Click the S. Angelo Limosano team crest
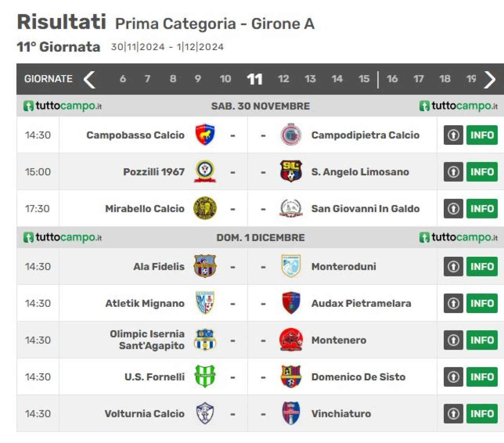504x443 pixels. pos(291,172)
